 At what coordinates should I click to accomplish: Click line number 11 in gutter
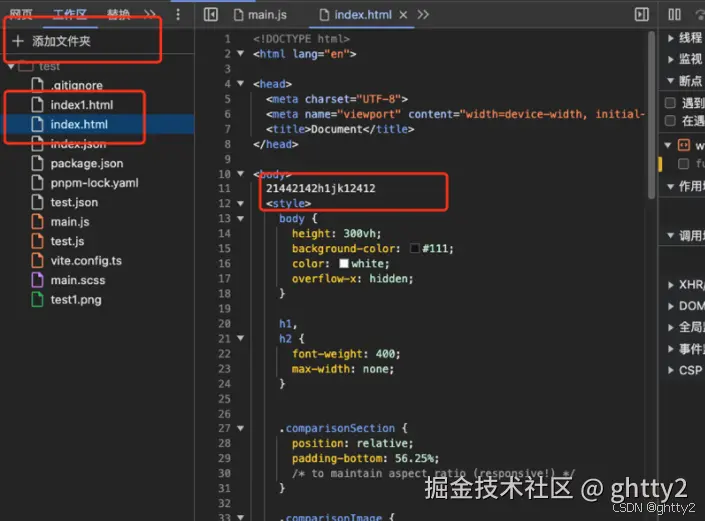224,188
